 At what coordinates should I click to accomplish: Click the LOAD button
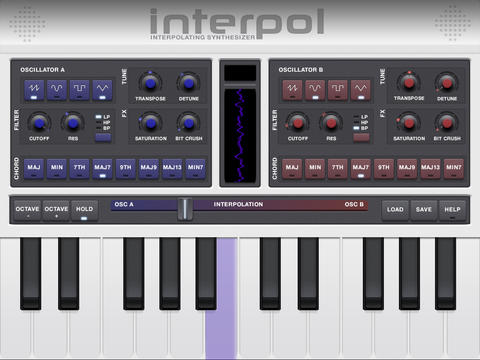click(x=395, y=211)
